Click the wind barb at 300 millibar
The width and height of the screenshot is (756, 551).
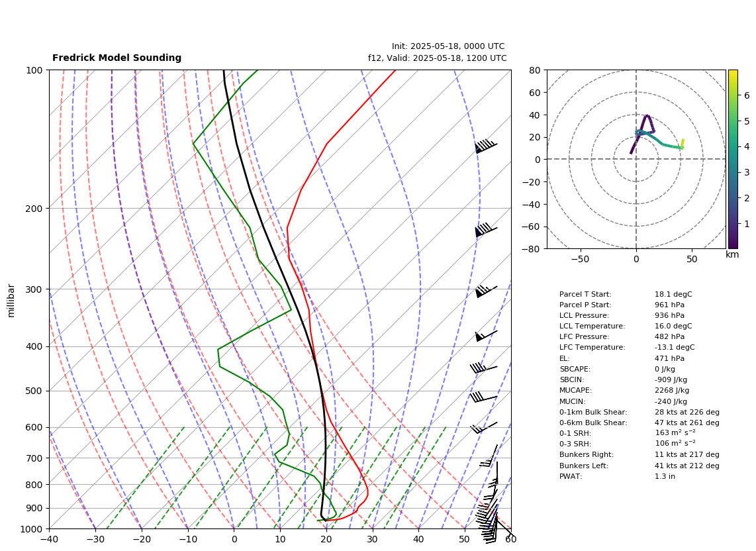click(x=486, y=291)
